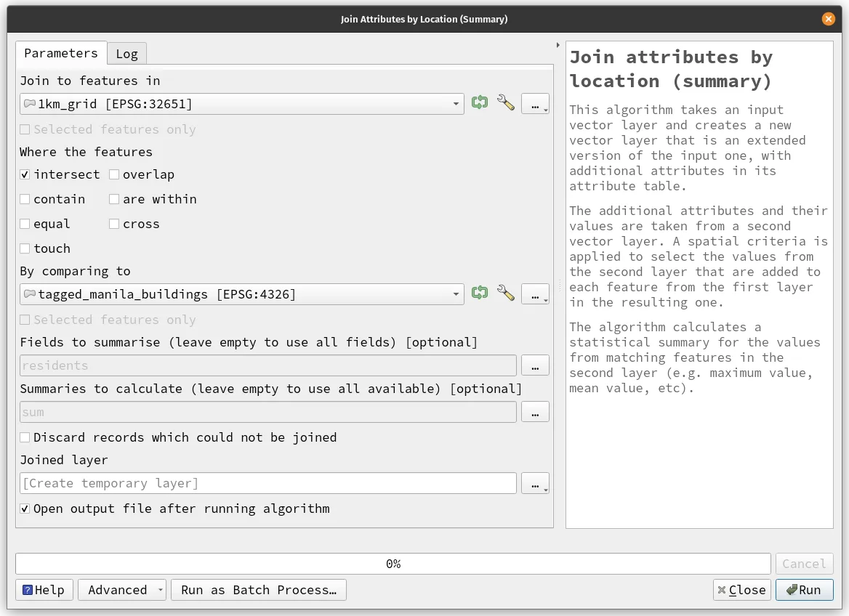The height and width of the screenshot is (616, 849).
Task: Open wrench options for tagged_manila_buildings layer
Action: (505, 293)
